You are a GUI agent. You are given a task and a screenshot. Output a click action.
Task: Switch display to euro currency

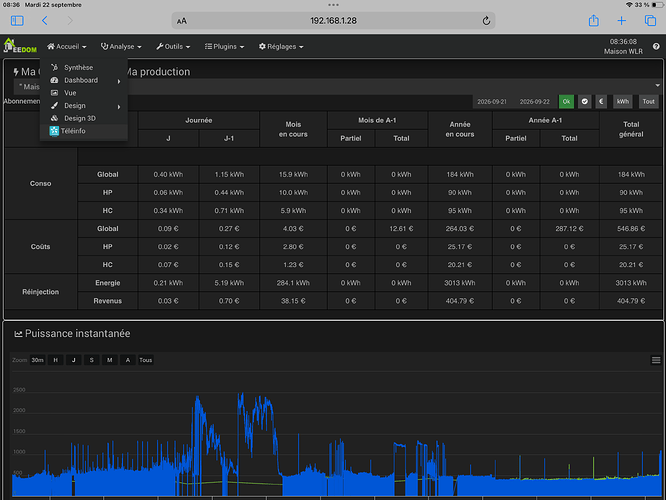[601, 102]
